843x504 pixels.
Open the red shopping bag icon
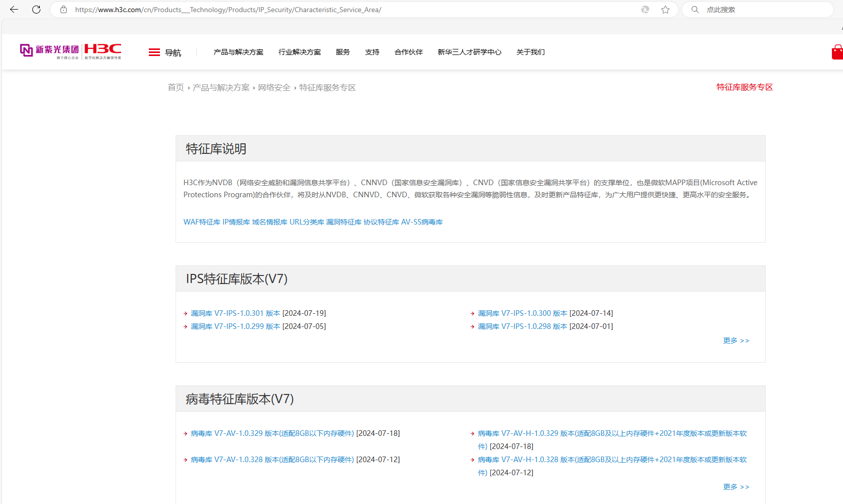pos(837,52)
